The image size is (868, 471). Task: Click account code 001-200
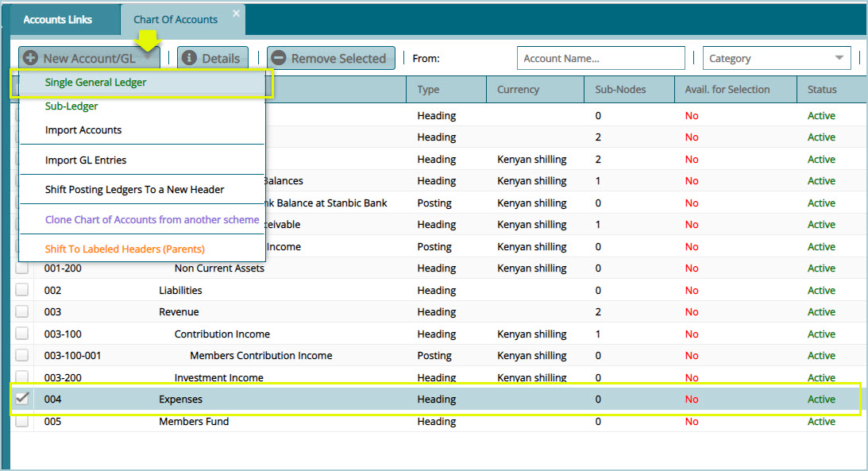(63, 268)
